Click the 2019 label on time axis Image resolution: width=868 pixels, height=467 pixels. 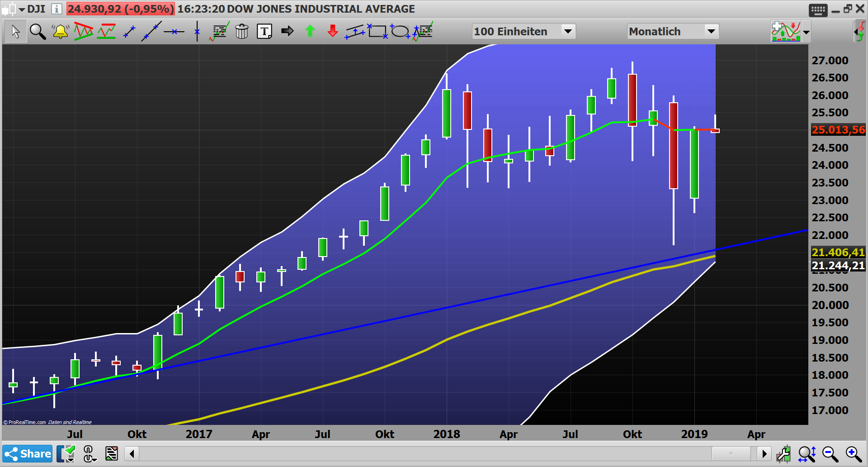[694, 434]
